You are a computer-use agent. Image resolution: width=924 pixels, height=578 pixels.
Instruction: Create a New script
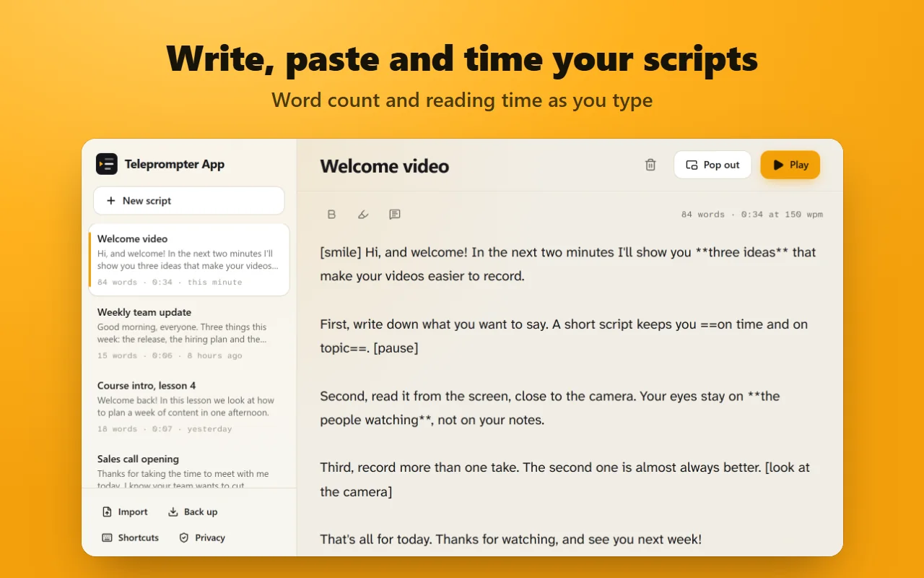pos(189,201)
